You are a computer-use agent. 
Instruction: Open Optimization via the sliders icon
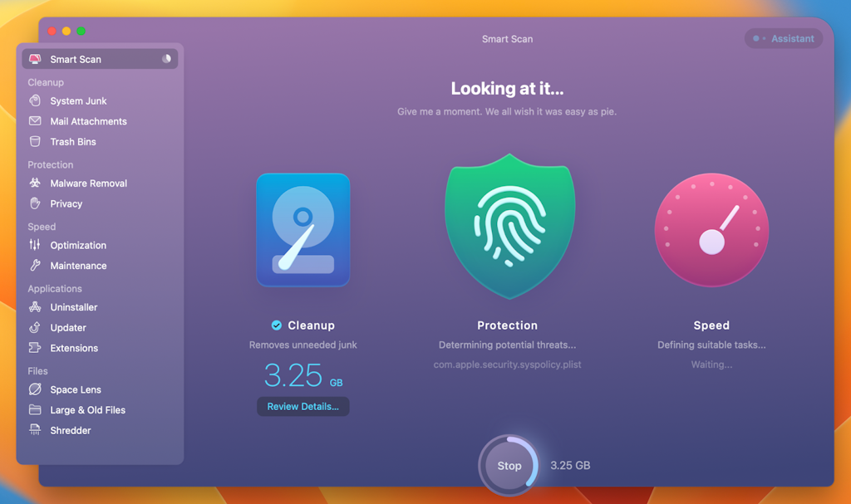click(x=35, y=245)
